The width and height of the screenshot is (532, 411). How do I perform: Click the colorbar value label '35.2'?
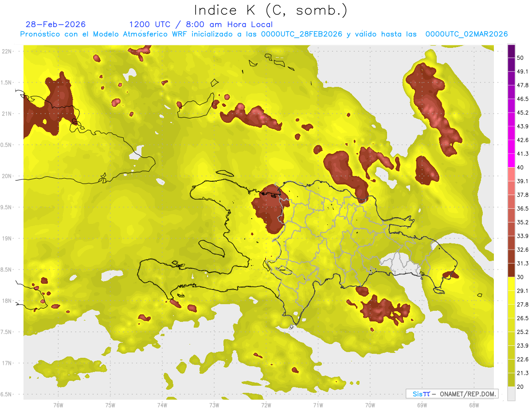(x=523, y=222)
